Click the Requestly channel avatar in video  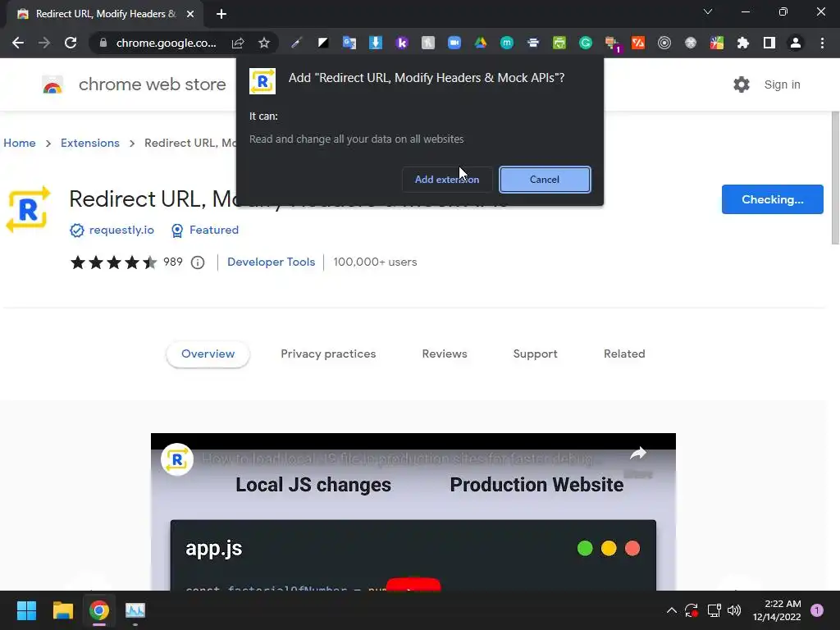(x=177, y=459)
